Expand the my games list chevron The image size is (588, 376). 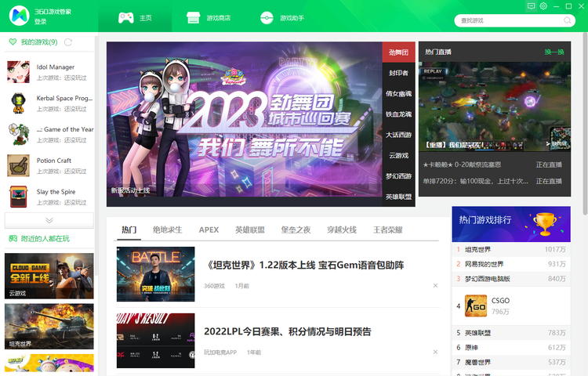49,220
